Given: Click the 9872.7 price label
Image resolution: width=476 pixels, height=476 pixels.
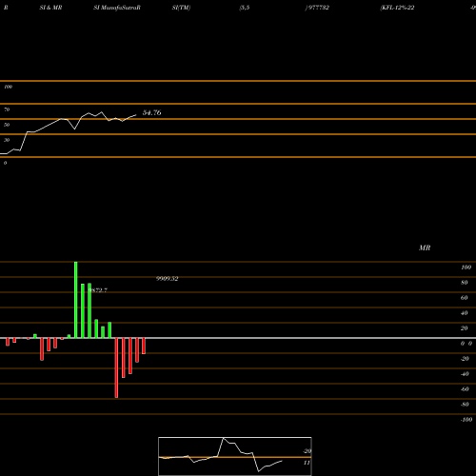Looking at the screenshot, I should pyautogui.click(x=98, y=290).
